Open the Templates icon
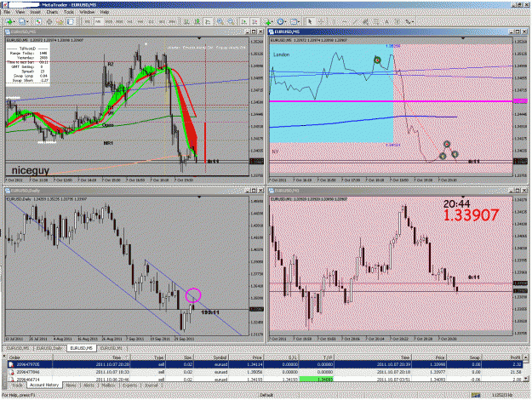Image resolution: width=532 pixels, height=400 pixels. point(294,22)
